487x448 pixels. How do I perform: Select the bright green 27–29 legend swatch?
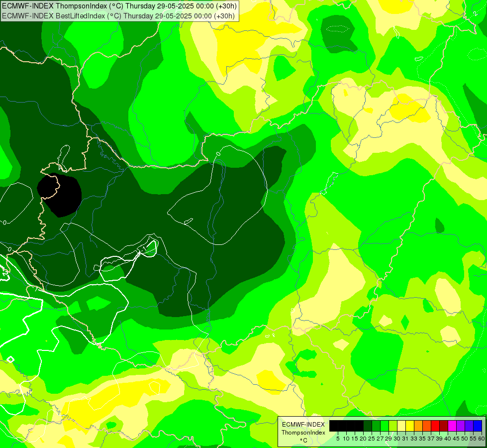(385, 426)
